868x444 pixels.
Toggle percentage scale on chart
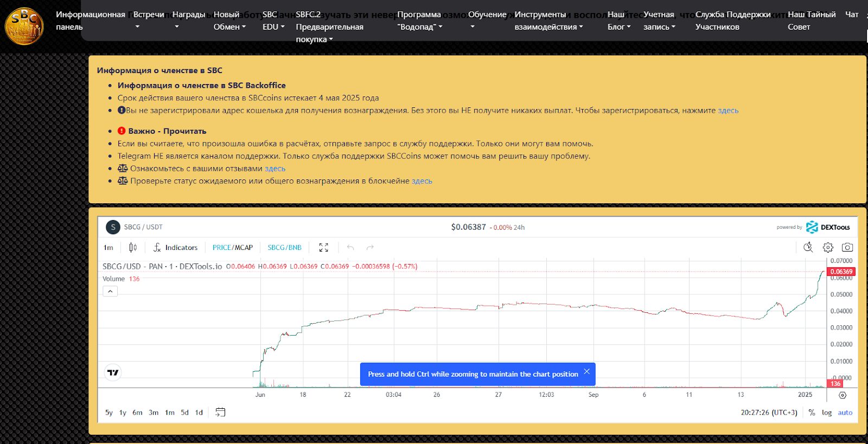pos(812,412)
